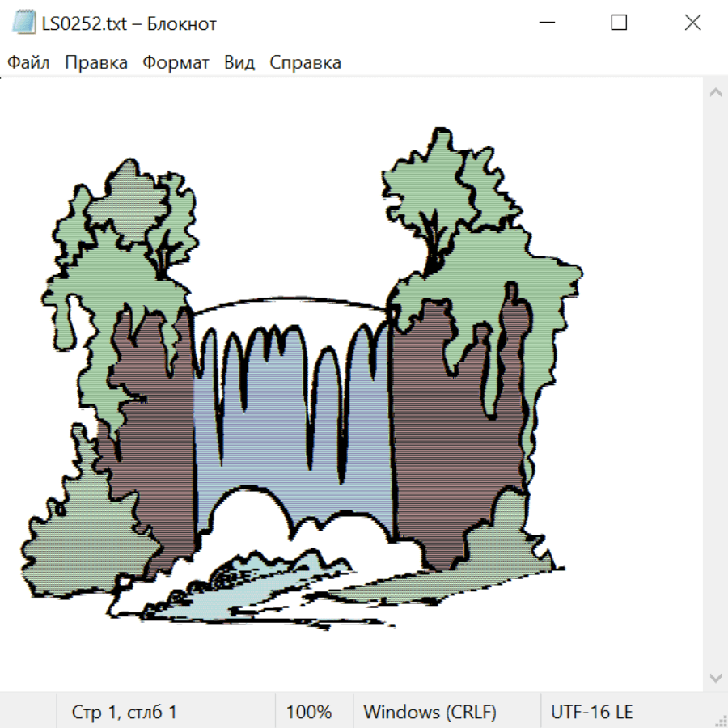Viewport: 728px width, 728px height.
Task: Open the Справка menu
Action: 305,63
